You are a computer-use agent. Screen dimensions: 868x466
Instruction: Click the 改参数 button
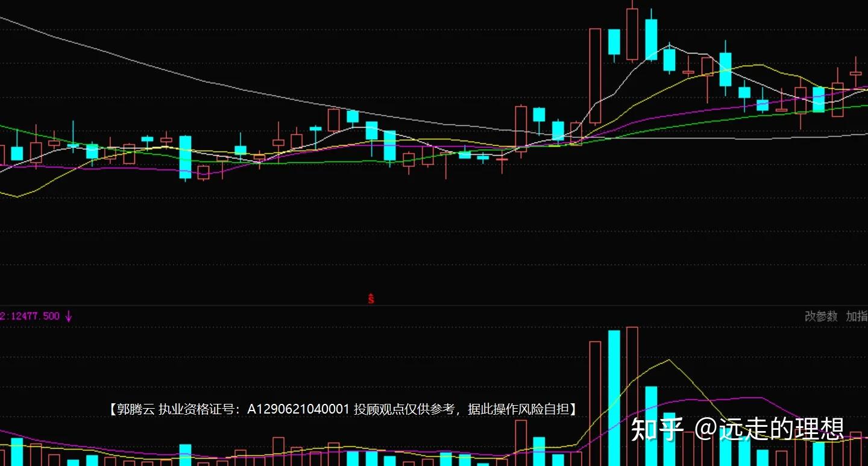[x=821, y=316]
